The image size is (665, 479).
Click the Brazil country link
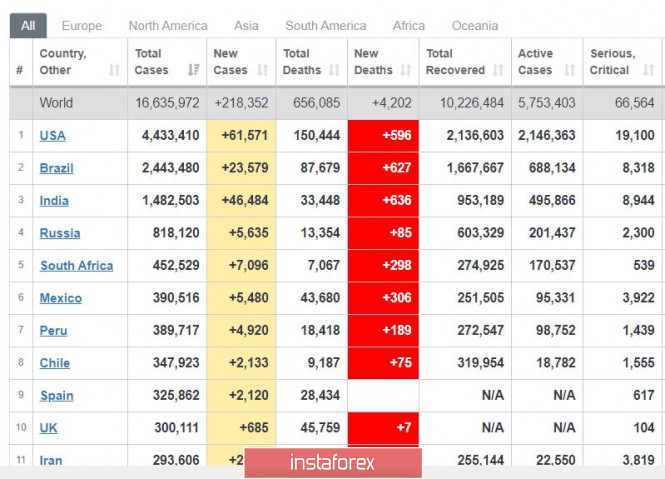coord(56,168)
